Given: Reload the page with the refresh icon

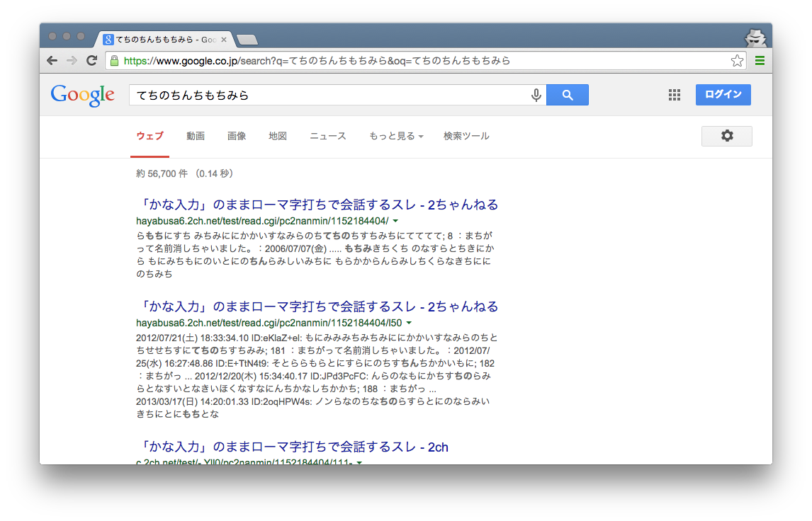Looking at the screenshot, I should [91, 61].
